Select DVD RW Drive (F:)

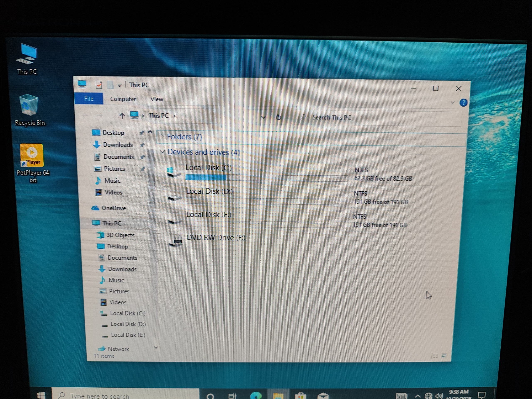click(x=216, y=238)
